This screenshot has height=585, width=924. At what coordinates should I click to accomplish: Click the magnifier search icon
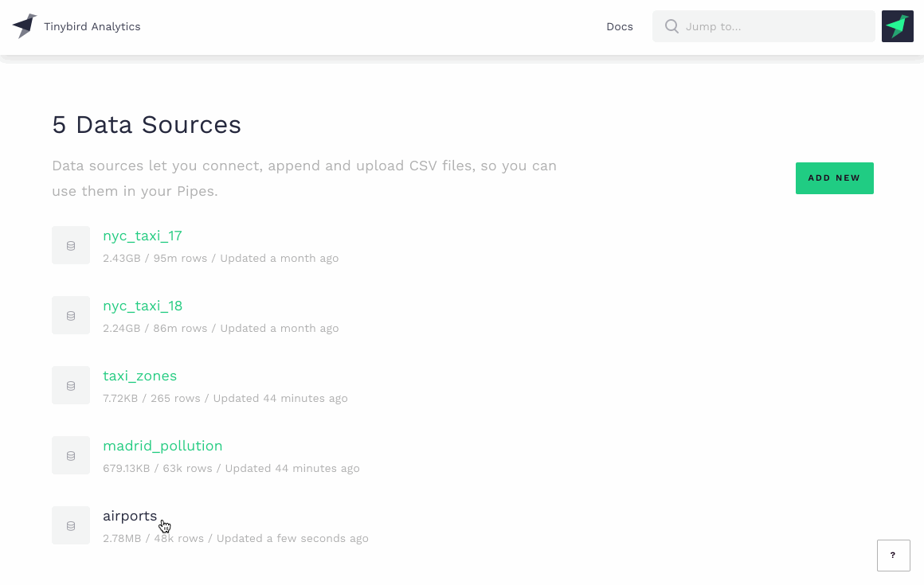click(x=671, y=26)
